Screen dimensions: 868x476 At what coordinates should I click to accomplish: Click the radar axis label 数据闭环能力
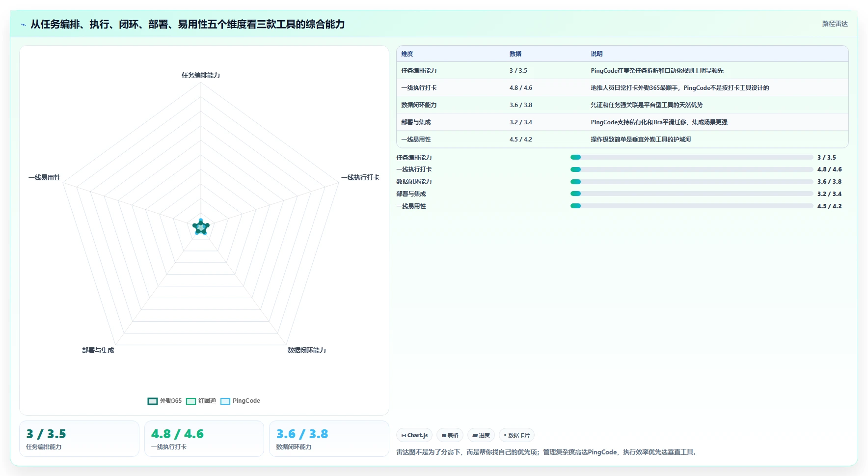[x=307, y=350]
